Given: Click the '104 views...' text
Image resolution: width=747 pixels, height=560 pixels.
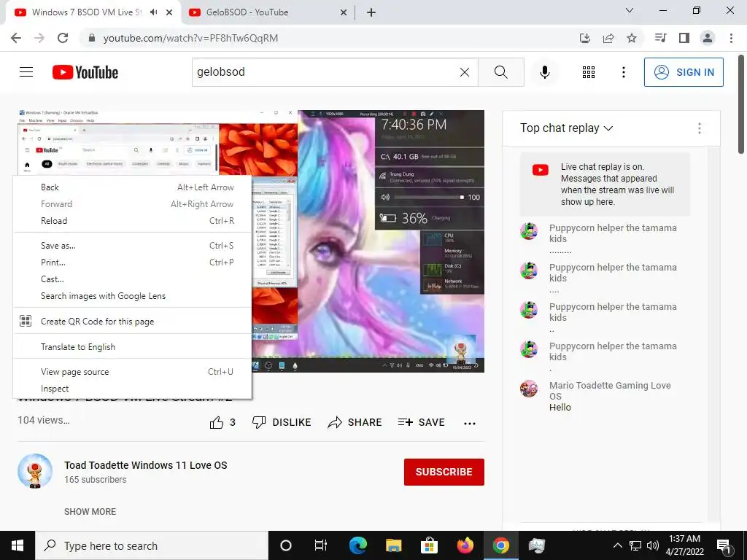Looking at the screenshot, I should (44, 420).
